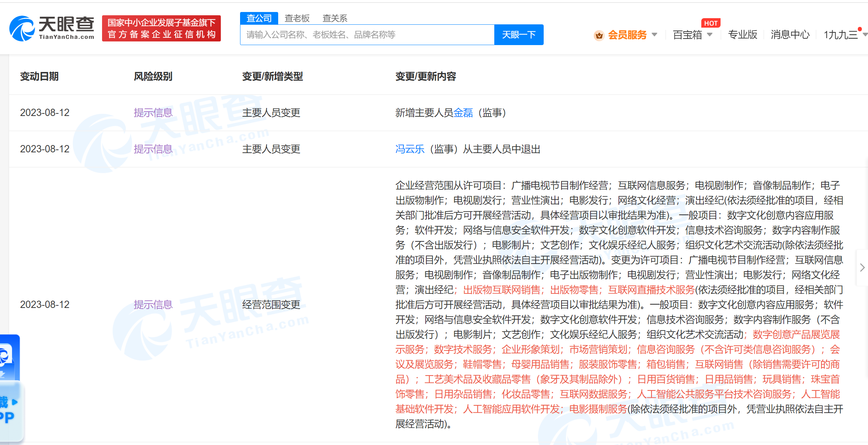Click the red notification dot near 1九九三
This screenshot has height=445, width=868.
(x=859, y=29)
